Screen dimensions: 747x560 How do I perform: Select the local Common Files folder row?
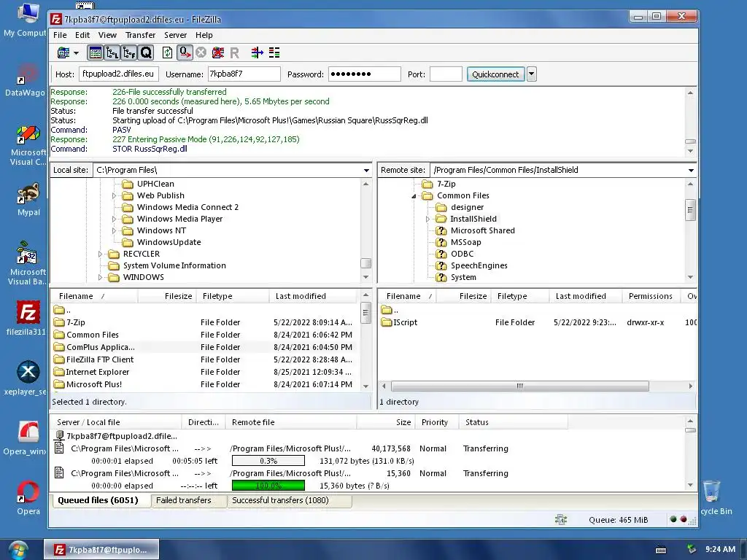click(204, 335)
